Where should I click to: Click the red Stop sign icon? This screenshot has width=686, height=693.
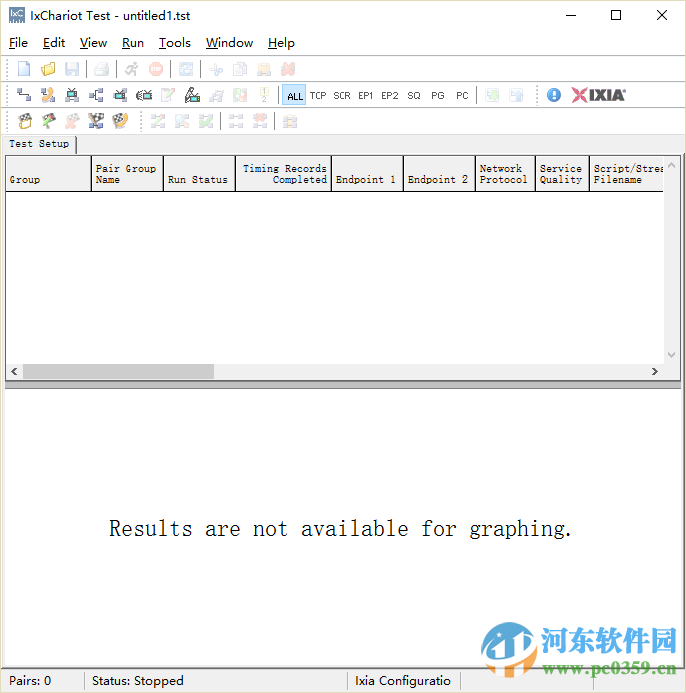coord(156,69)
